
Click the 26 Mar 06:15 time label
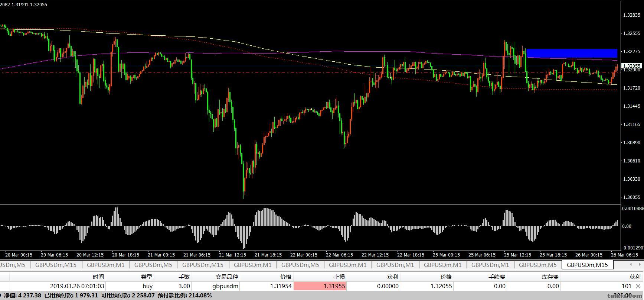click(624, 255)
